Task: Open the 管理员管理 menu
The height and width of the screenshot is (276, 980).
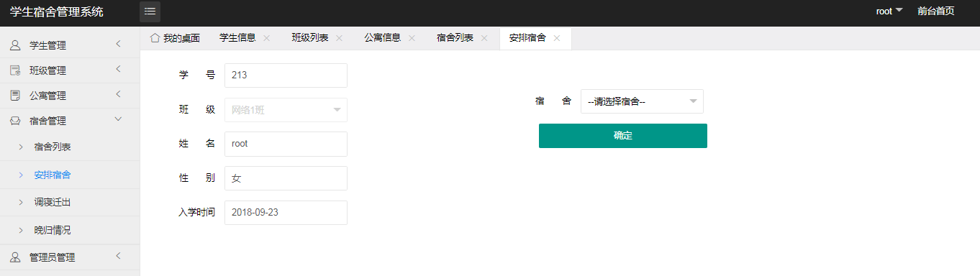Action: coord(70,257)
